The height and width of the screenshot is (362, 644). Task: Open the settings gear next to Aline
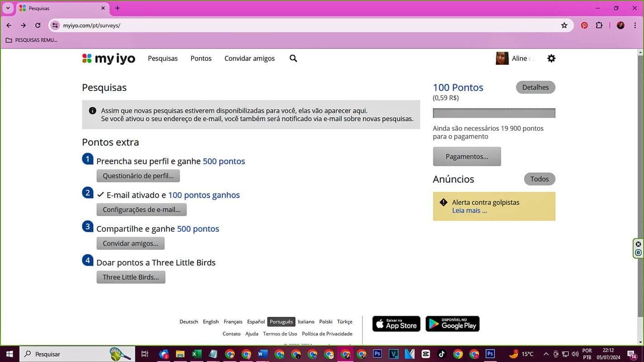point(551,58)
